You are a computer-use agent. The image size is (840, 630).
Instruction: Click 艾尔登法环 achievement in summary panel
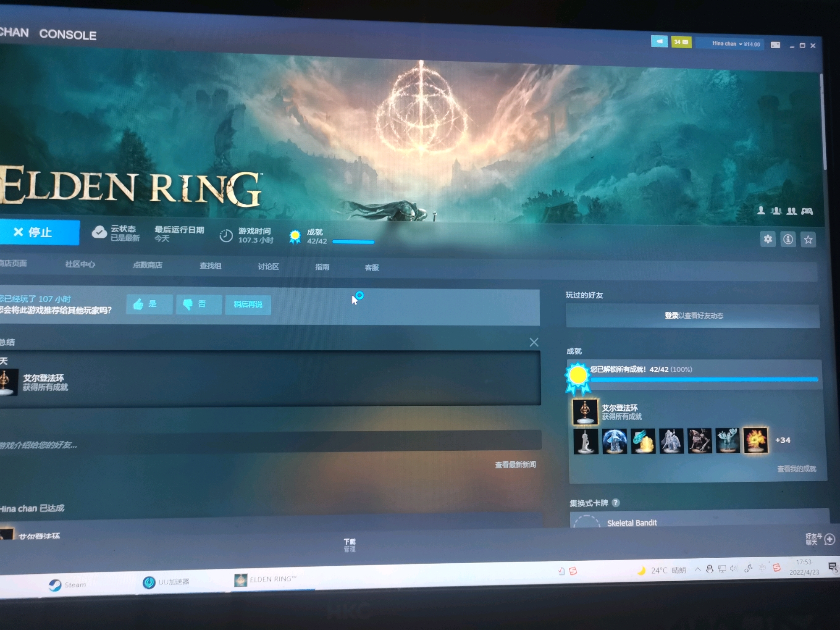(44, 378)
